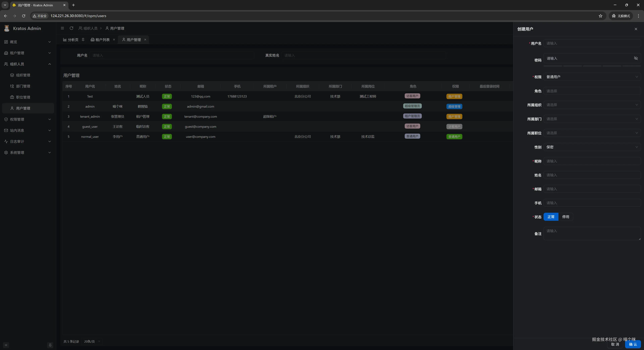Image resolution: width=644 pixels, height=350 pixels.
Task: Click the 确认 button
Action: click(x=633, y=344)
